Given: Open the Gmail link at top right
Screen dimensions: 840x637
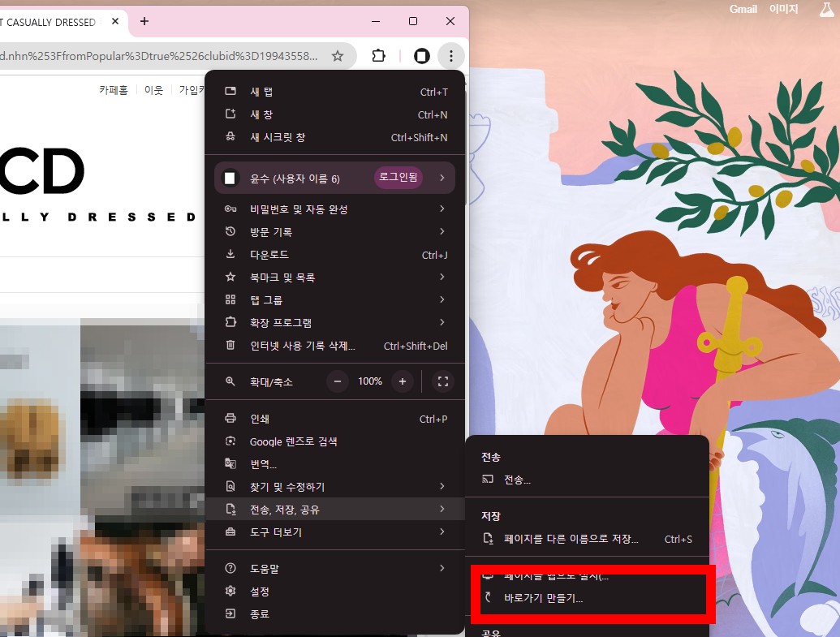Looking at the screenshot, I should point(743,9).
